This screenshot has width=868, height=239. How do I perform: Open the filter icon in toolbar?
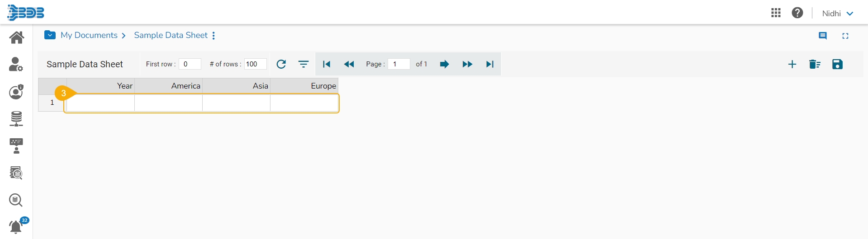[304, 64]
